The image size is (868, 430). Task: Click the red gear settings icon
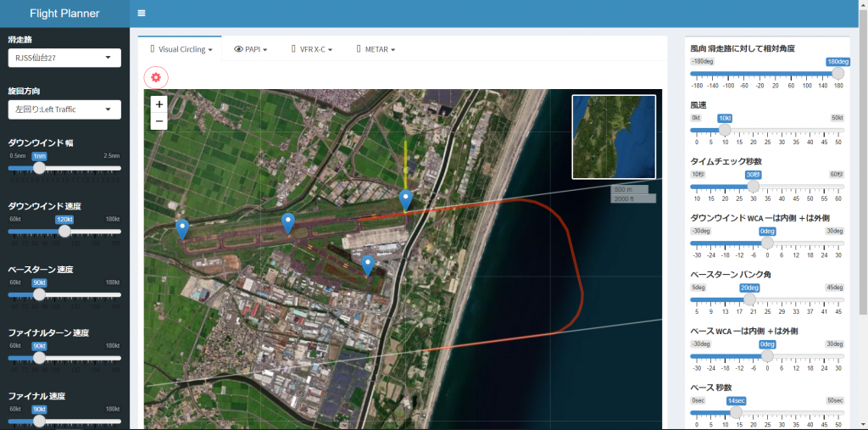point(156,77)
